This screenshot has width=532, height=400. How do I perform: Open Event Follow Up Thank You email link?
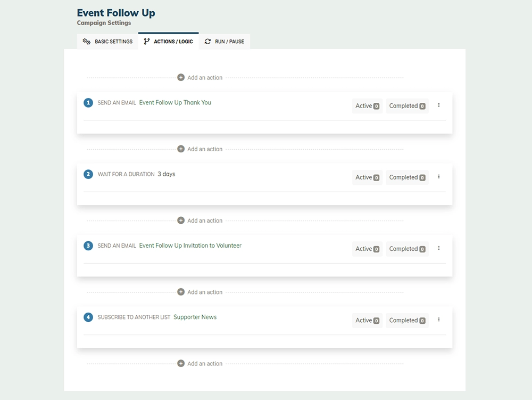click(175, 103)
